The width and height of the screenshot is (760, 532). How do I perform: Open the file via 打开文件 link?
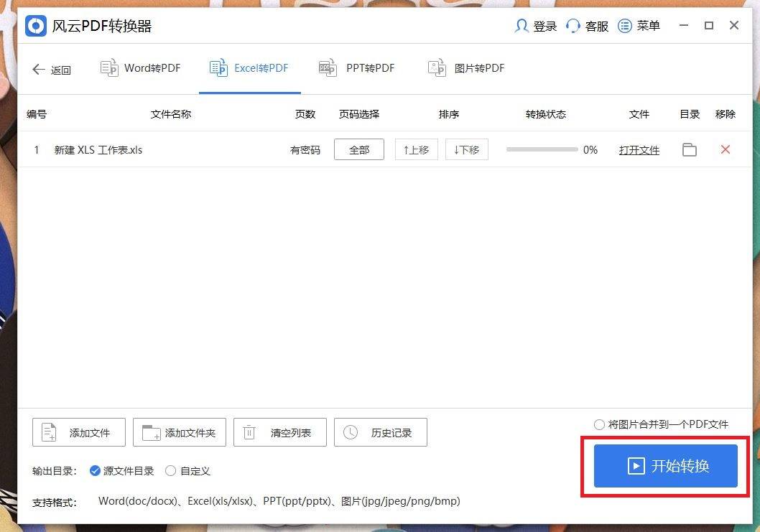pyautogui.click(x=639, y=150)
